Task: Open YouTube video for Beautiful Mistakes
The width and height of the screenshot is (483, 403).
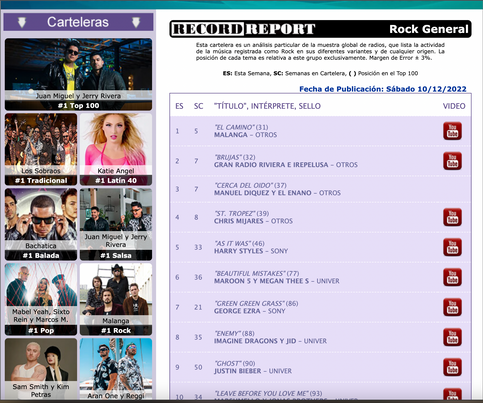Action: pyautogui.click(x=452, y=277)
